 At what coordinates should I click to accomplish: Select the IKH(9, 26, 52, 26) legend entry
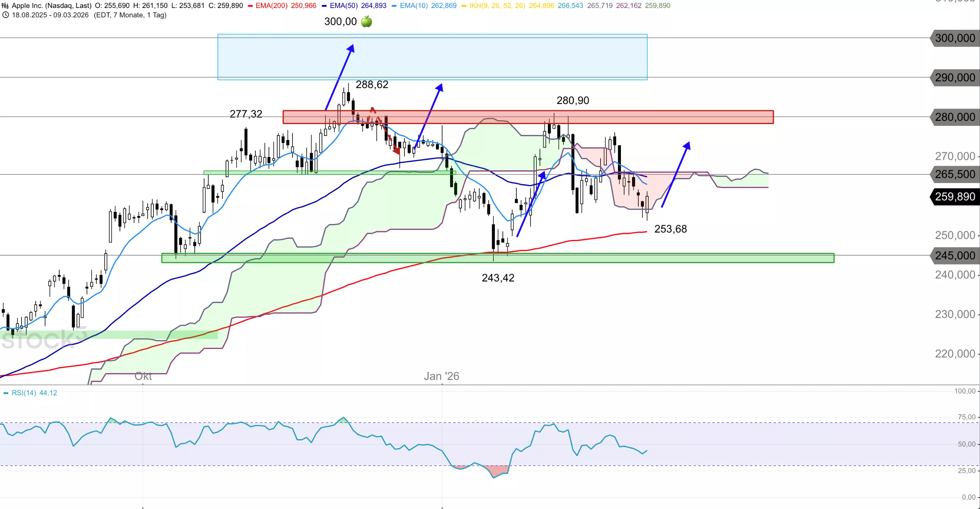497,6
